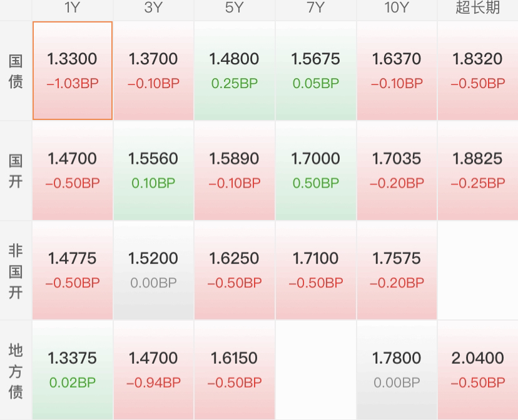Select the 地方债 超长期 cell 2.0400
Screen dimensions: 518x420
click(x=478, y=370)
